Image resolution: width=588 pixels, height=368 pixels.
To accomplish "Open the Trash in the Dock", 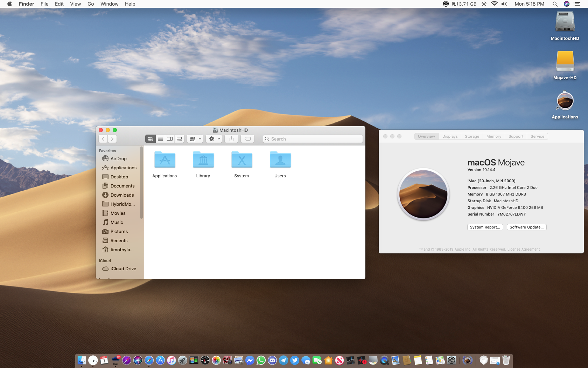I will tap(506, 360).
